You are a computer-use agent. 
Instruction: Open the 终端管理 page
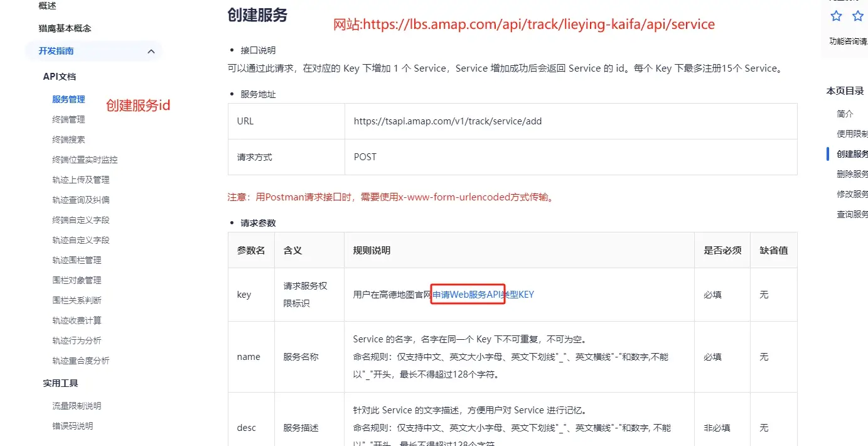coord(68,119)
